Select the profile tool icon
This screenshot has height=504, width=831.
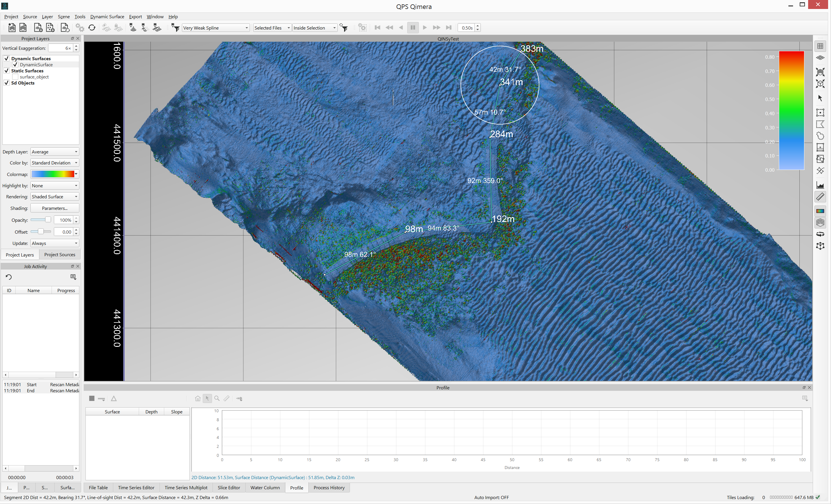click(x=820, y=185)
